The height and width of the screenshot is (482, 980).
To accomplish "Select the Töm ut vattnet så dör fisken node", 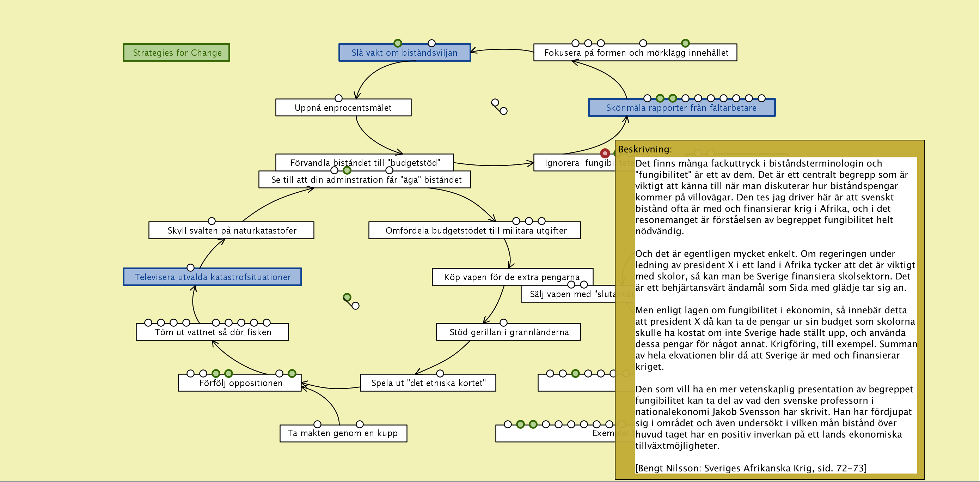I will (212, 333).
